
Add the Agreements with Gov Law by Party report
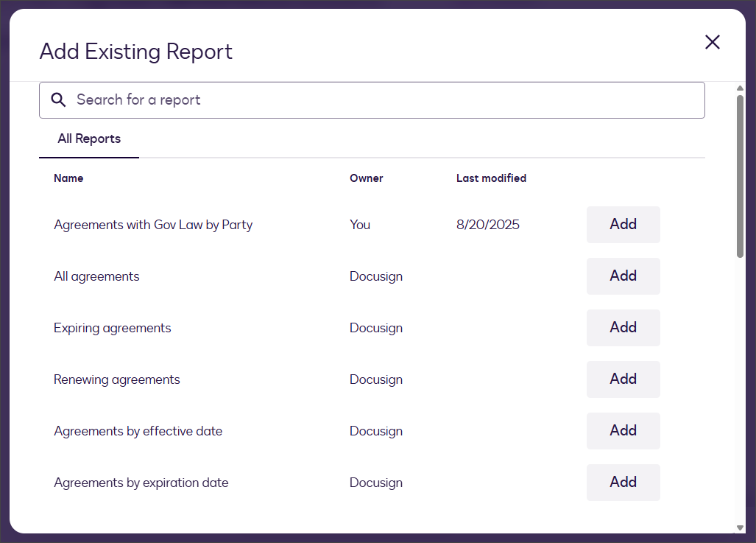pyautogui.click(x=623, y=225)
